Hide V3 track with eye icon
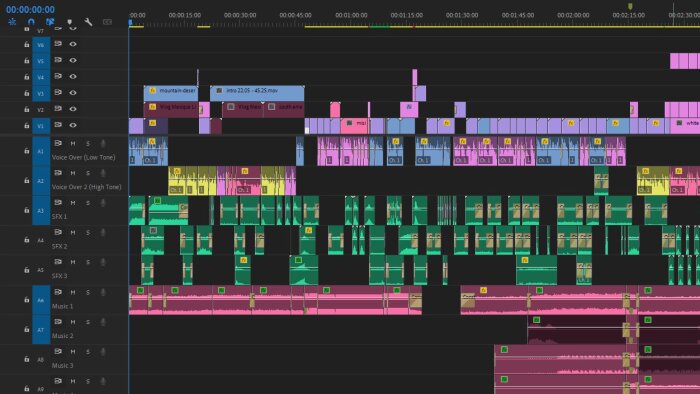The image size is (700, 394). (73, 92)
